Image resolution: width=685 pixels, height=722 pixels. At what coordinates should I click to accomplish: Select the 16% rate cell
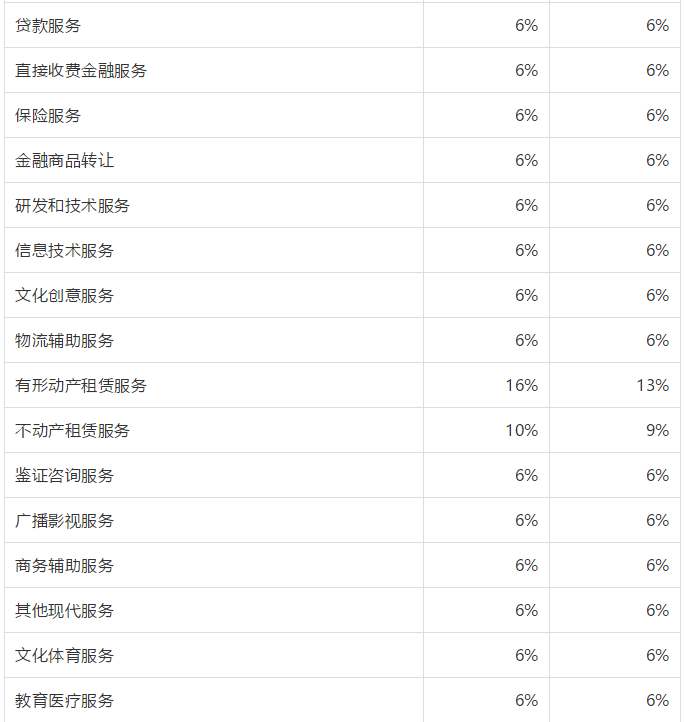521,386
